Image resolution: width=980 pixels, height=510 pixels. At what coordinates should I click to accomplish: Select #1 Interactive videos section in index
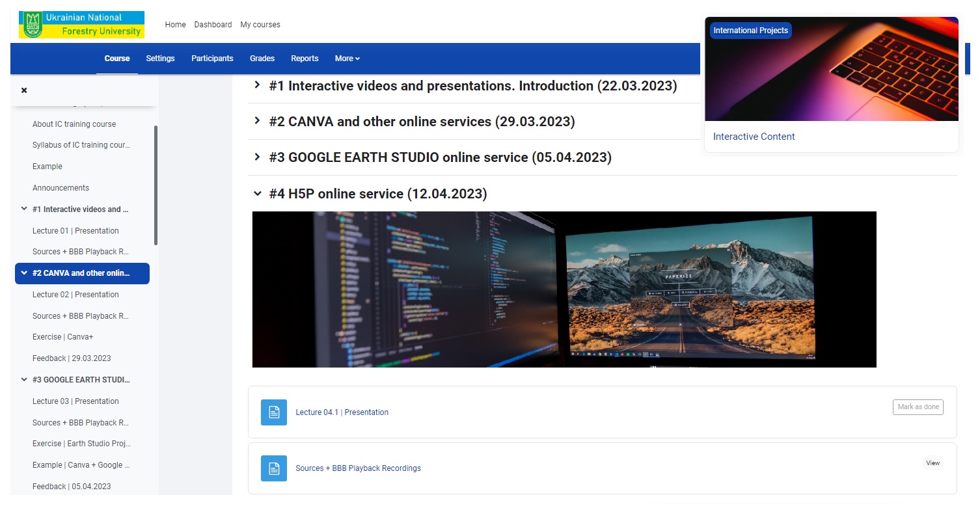coord(80,209)
